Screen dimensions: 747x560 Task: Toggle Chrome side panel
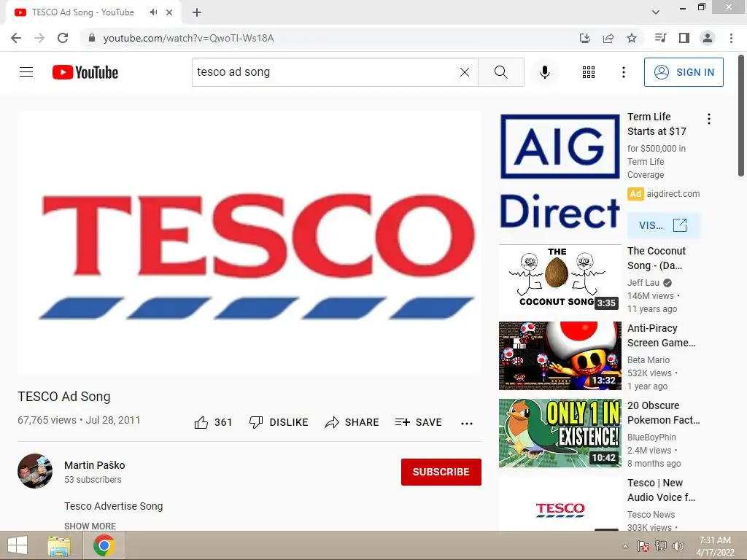coord(684,38)
